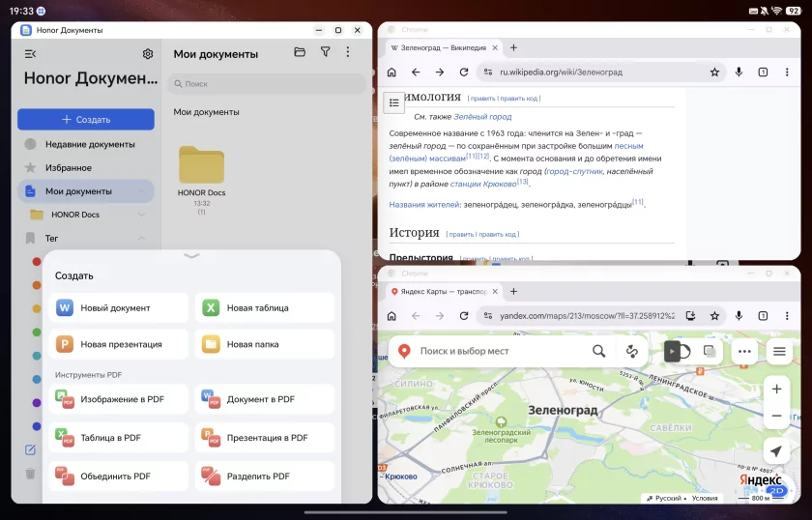Install-app icon in Yandex Maps address bar

click(690, 315)
